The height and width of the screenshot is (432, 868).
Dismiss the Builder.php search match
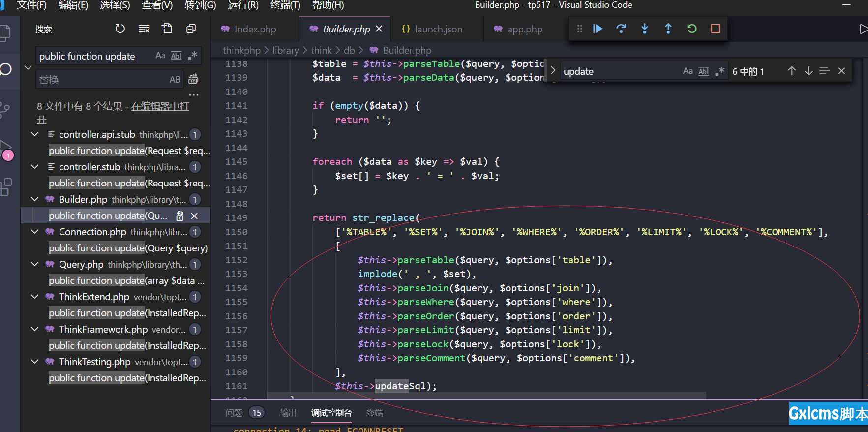[194, 216]
